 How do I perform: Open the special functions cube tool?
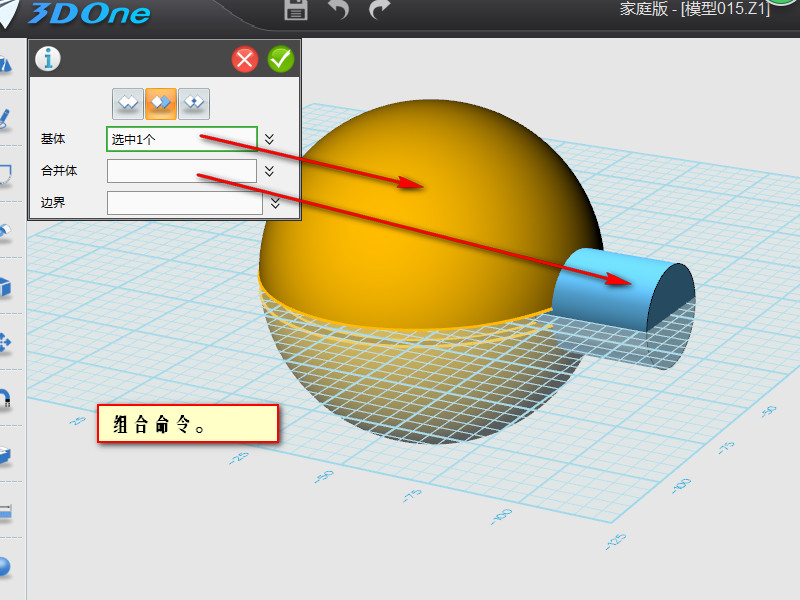click(x=6, y=287)
